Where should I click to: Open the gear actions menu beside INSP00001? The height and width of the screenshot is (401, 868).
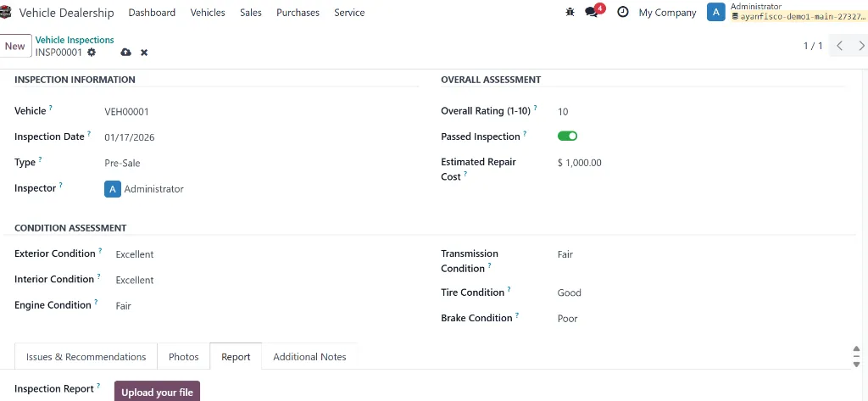point(92,52)
